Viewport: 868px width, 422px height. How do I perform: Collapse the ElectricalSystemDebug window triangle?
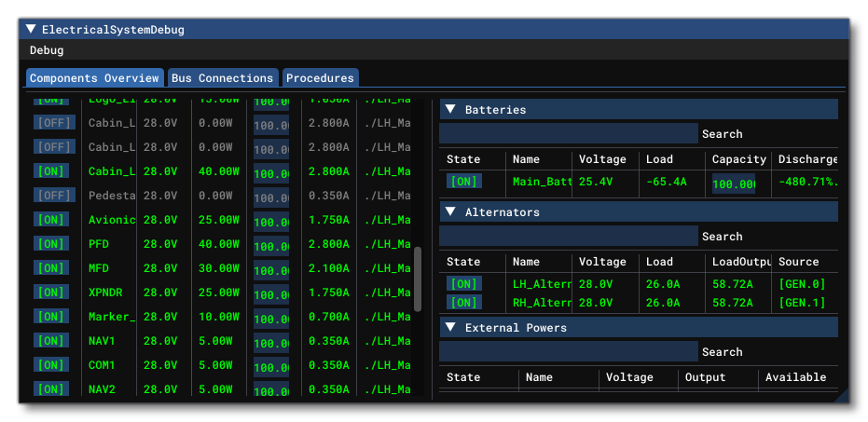pos(31,30)
